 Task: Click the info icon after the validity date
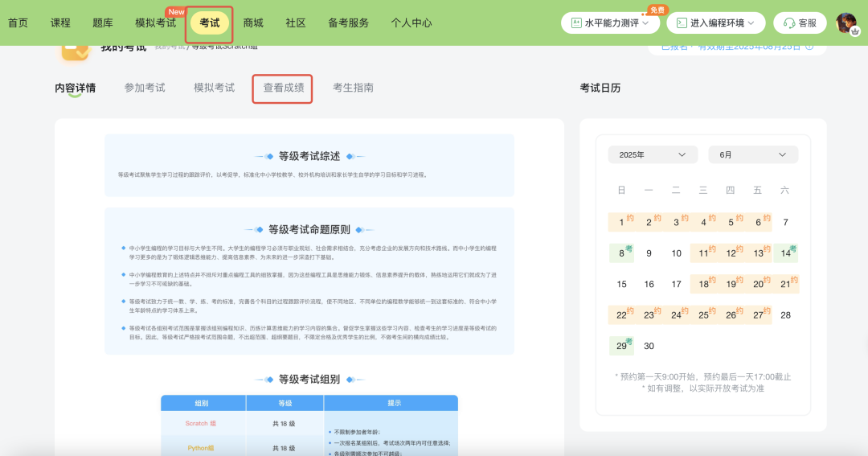(x=809, y=47)
